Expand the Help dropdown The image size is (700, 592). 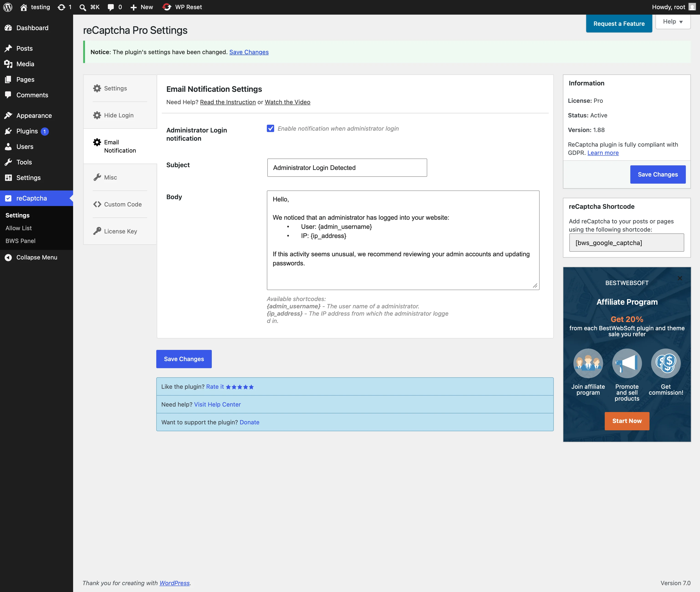673,21
